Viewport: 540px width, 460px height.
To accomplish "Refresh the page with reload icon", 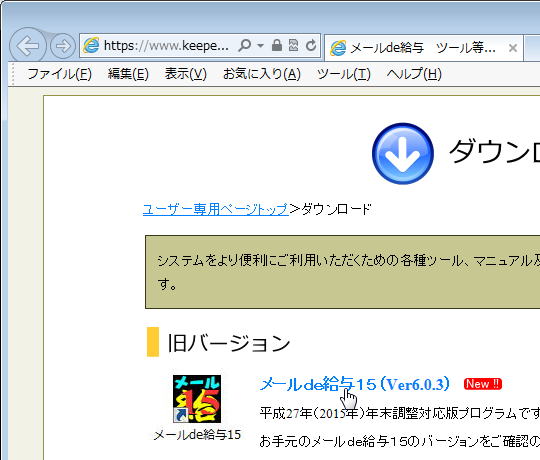I will click(x=311, y=45).
